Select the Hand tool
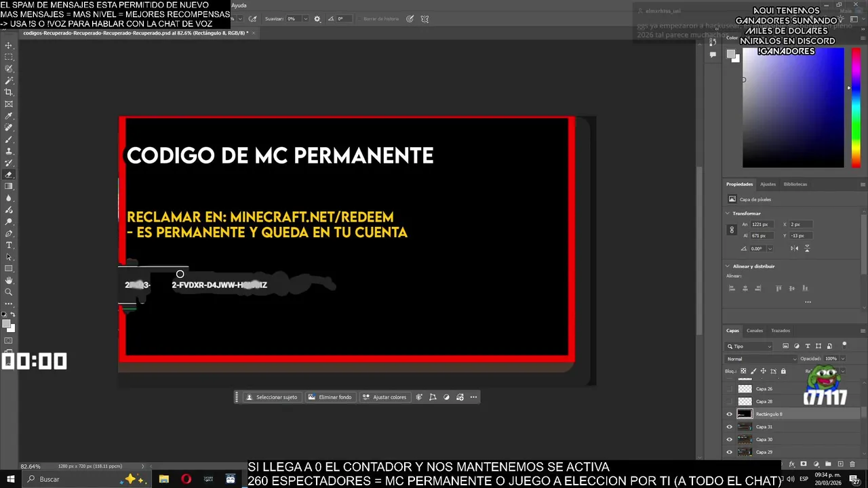This screenshot has width=868, height=488. click(x=9, y=280)
